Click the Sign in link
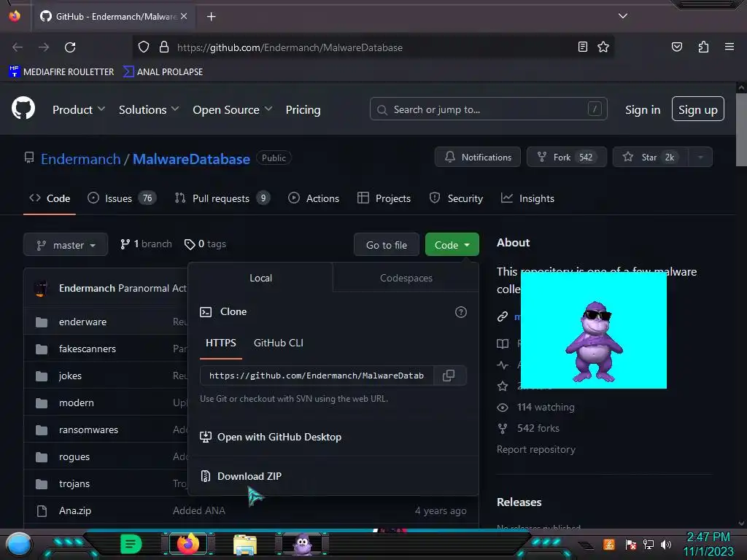The height and width of the screenshot is (560, 747). [x=642, y=109]
